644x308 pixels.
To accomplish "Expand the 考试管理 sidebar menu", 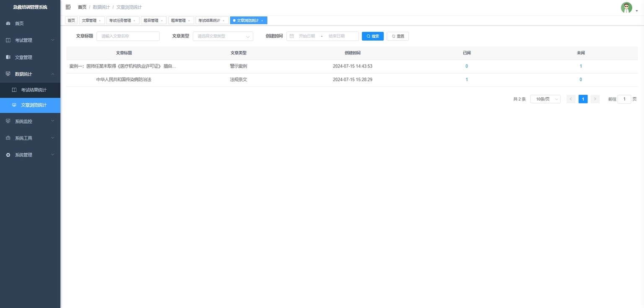I will (30, 40).
